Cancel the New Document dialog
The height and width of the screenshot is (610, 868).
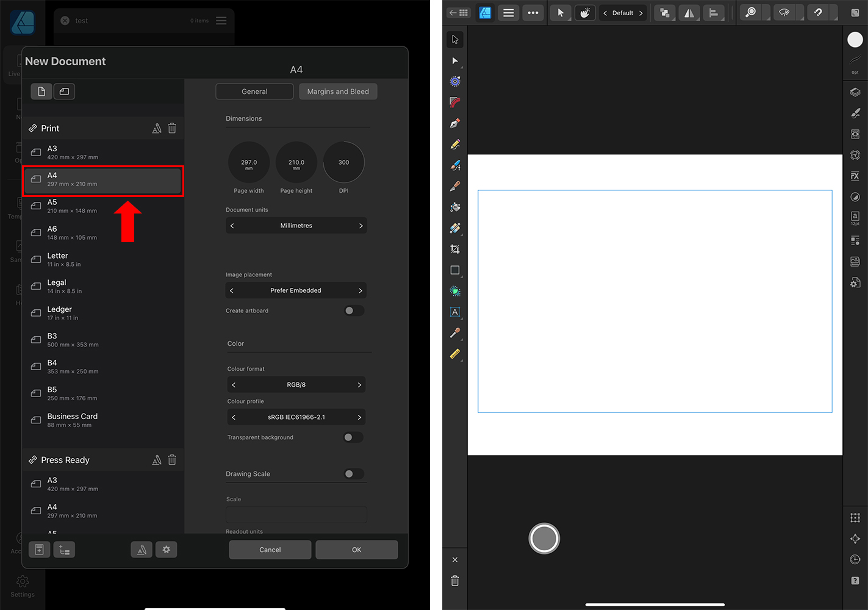click(270, 550)
